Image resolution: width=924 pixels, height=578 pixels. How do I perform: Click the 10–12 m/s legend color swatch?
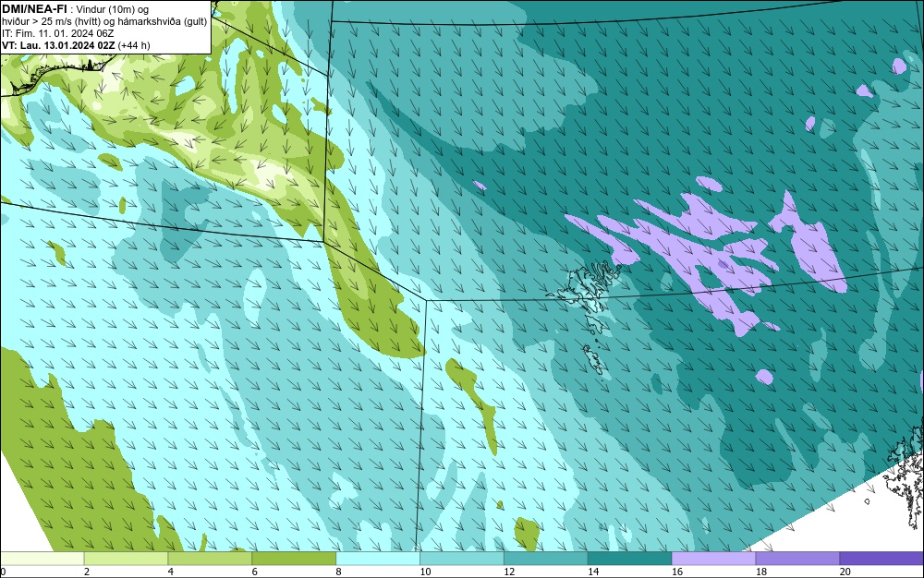(462, 558)
